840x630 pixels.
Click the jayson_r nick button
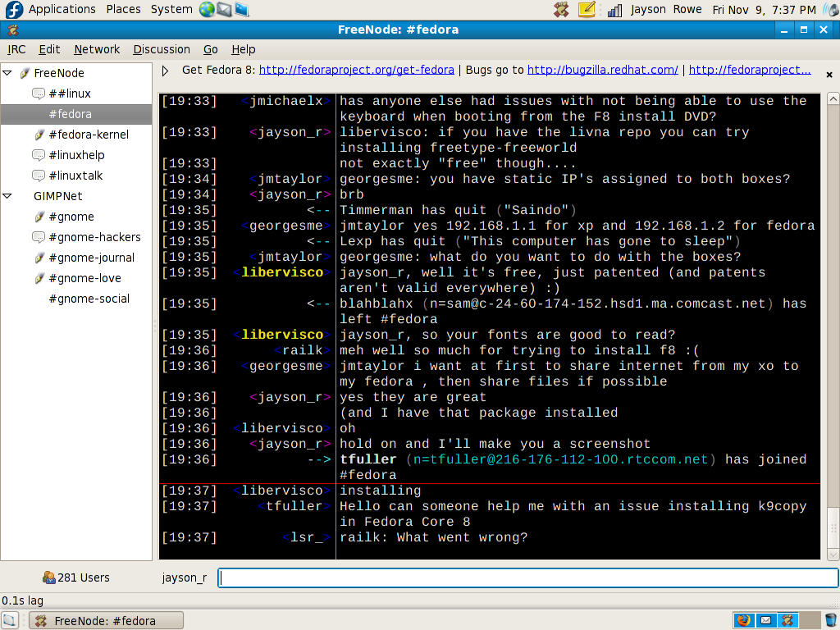[185, 577]
